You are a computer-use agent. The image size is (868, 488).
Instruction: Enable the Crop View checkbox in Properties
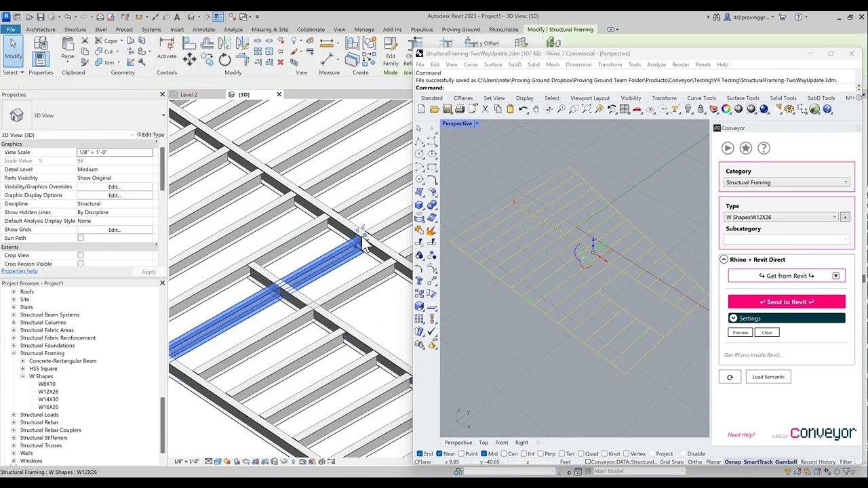(x=81, y=256)
